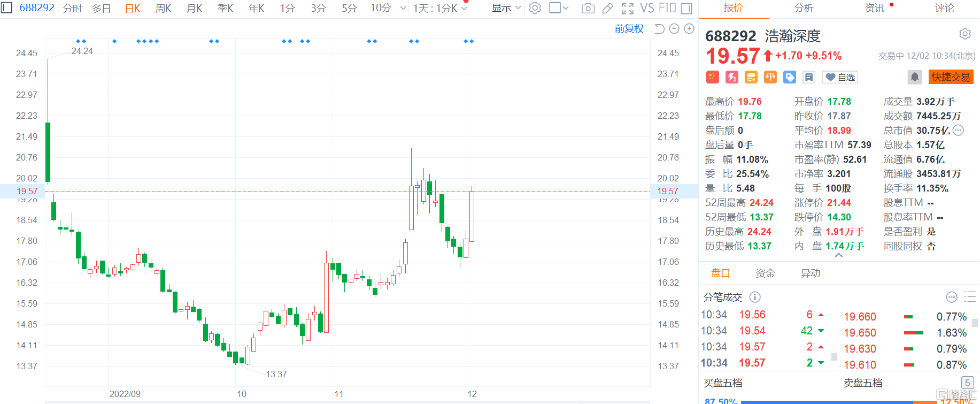Open layout square dropdown in toolbar
Screen dimensions: 980x404
coord(559,8)
